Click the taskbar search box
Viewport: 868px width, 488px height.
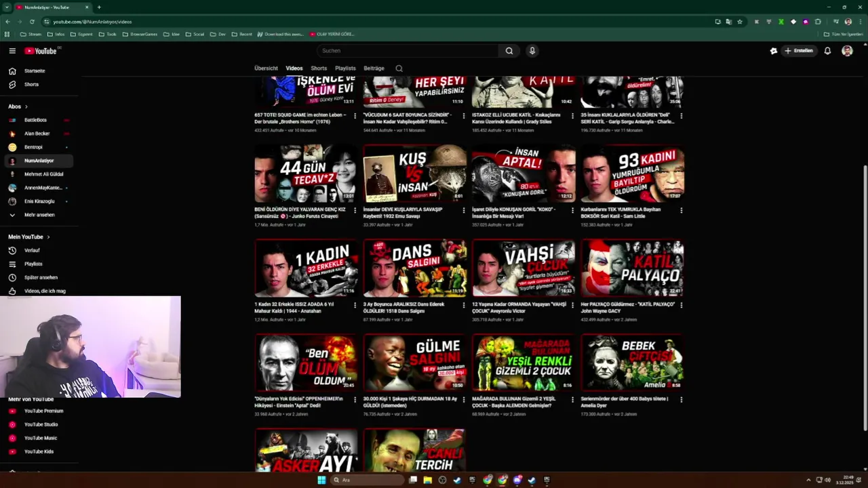366,480
